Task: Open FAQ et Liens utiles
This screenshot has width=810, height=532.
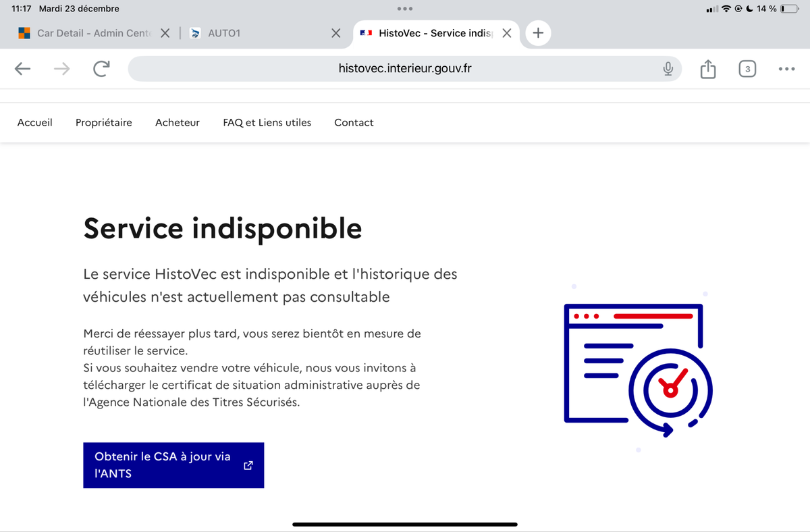Action: click(x=267, y=122)
